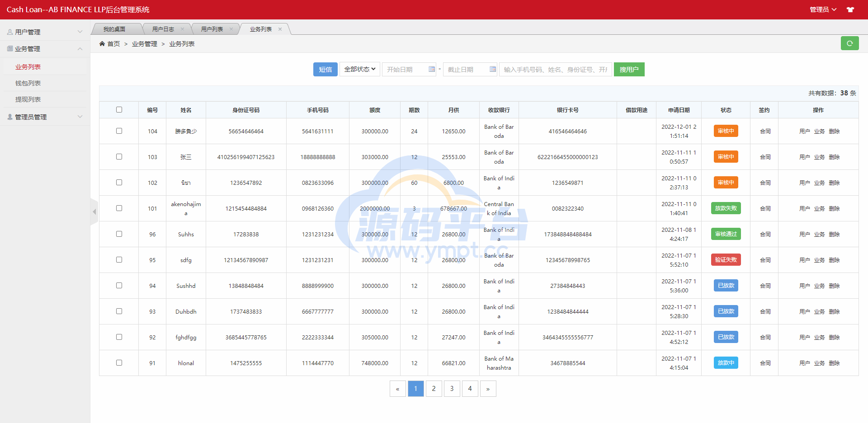The width and height of the screenshot is (868, 423).
Task: Click the 放款中 status badge for row 91
Action: (x=726, y=363)
